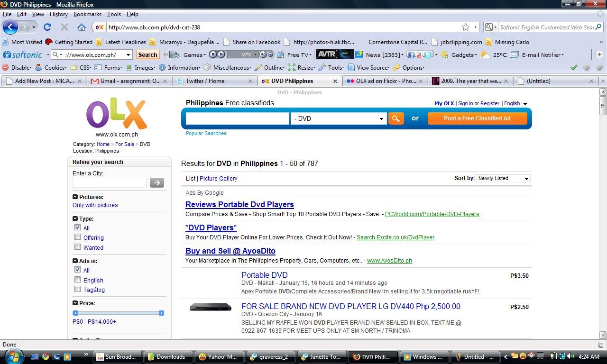Screen dimensions: 607x364
Task: Click the OLX keyword search field
Action: coord(238,118)
